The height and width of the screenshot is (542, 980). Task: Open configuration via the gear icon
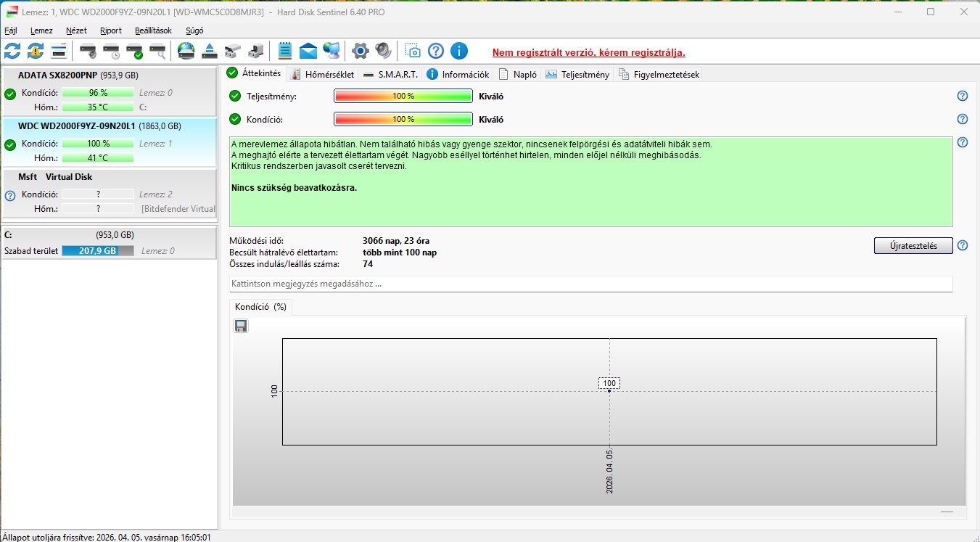361,51
